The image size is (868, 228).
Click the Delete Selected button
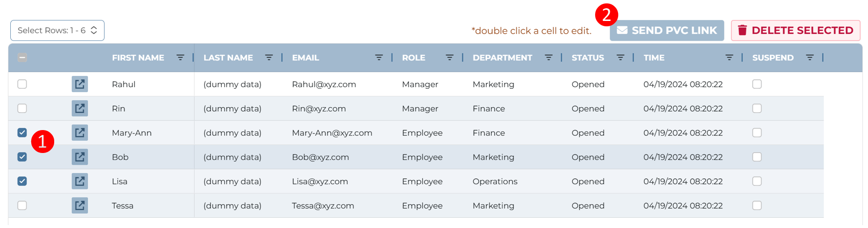pyautogui.click(x=796, y=30)
